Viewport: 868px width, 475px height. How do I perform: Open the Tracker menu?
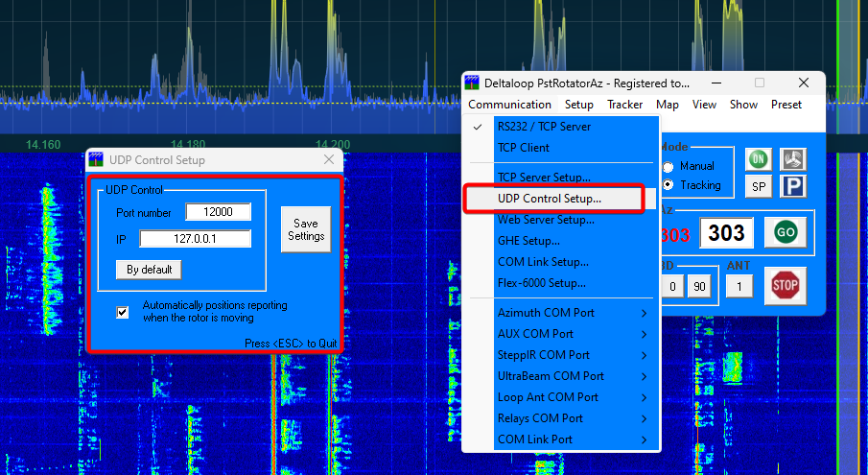[x=624, y=105]
